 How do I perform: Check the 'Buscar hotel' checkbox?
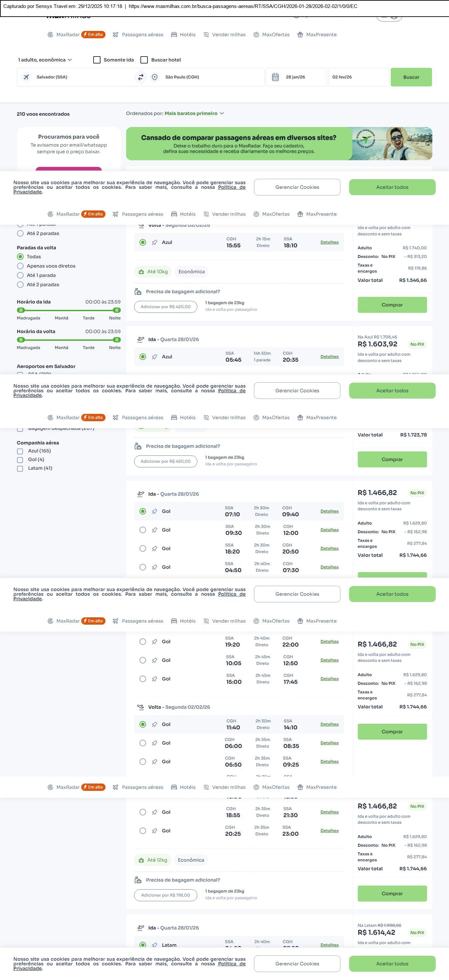pos(144,60)
